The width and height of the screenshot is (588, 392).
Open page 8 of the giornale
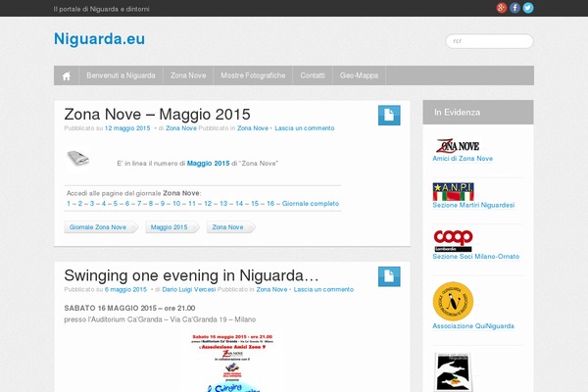[x=151, y=204]
